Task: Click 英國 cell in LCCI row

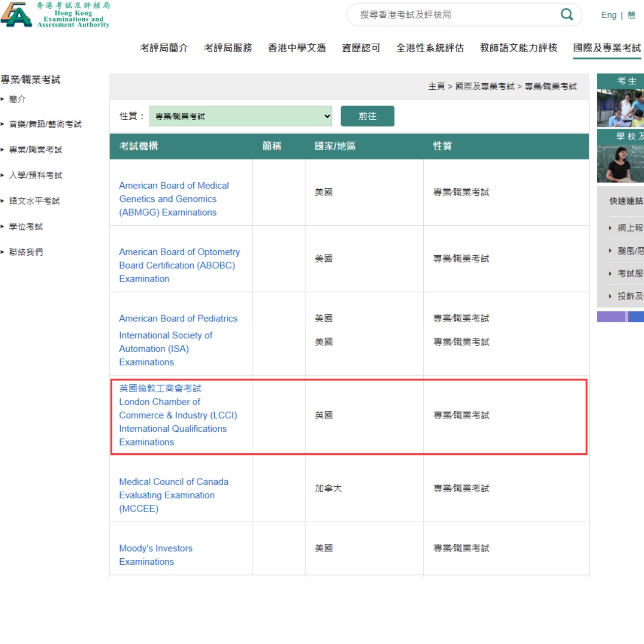Action: click(x=324, y=415)
